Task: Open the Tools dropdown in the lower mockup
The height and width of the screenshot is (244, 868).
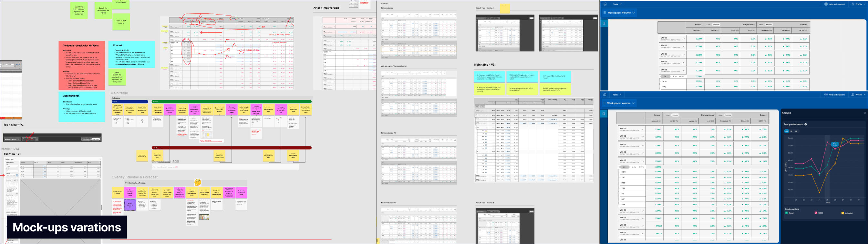Action: 617,95
